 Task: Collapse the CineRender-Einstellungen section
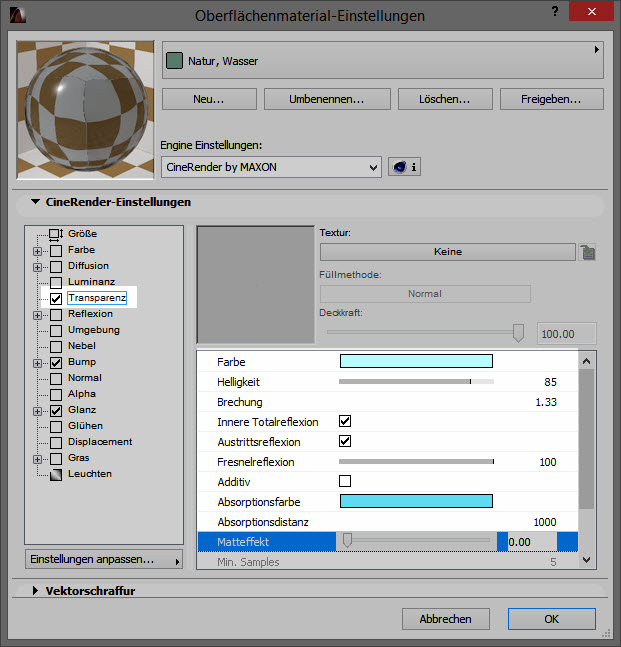tap(35, 202)
